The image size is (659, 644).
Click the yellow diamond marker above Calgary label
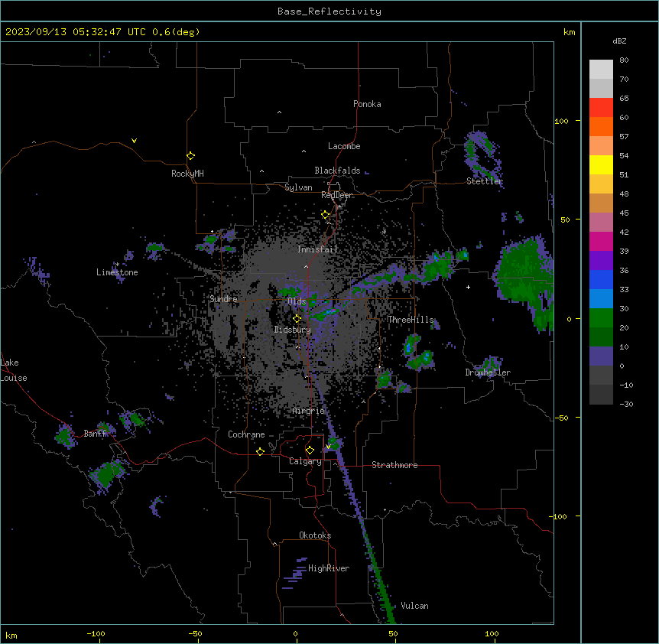(310, 450)
